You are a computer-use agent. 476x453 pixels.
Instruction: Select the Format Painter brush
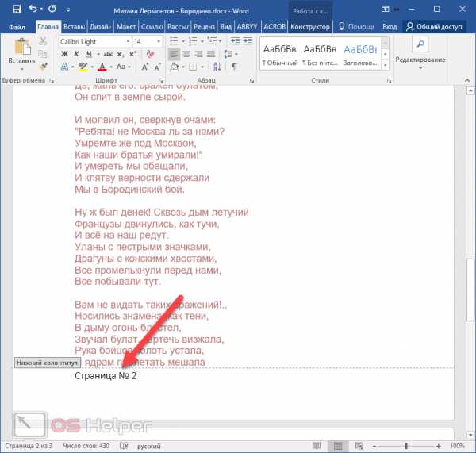point(43,67)
